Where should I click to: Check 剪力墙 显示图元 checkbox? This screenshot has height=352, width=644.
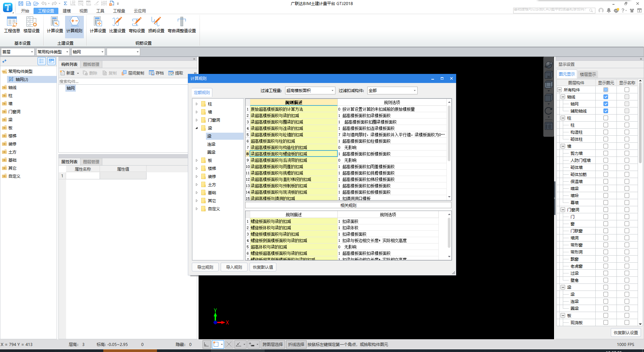click(x=606, y=153)
